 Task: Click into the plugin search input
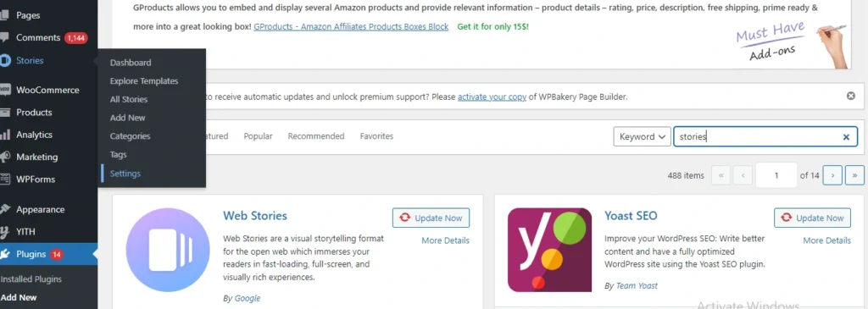757,136
